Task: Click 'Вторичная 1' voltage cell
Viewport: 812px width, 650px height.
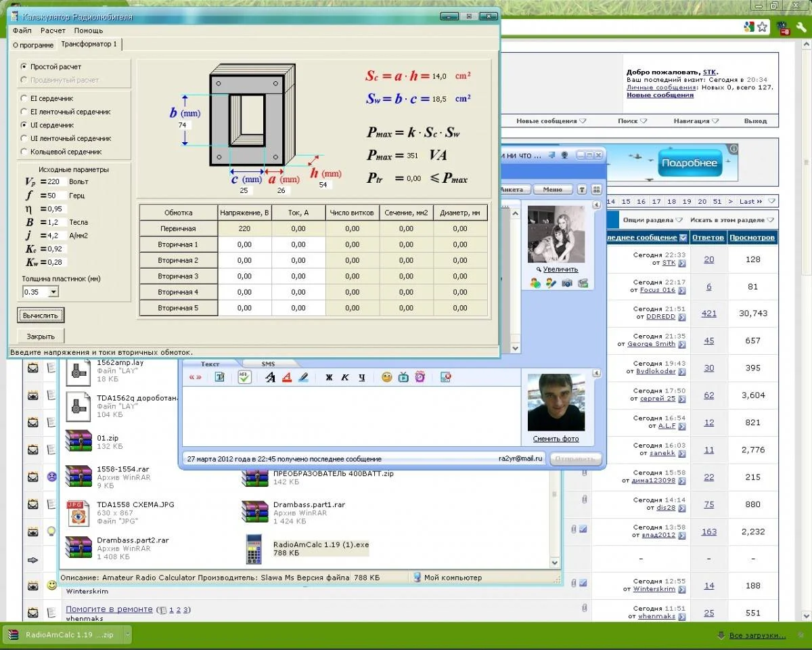Action: click(245, 244)
